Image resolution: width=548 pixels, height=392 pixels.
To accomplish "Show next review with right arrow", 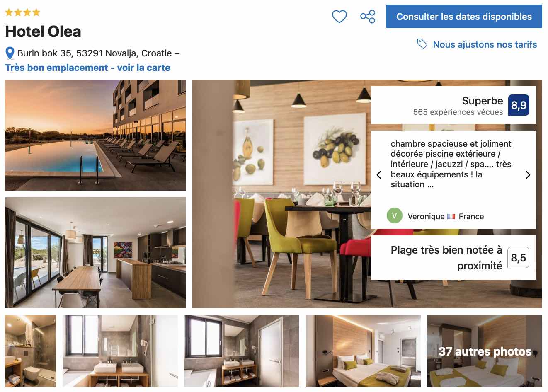I will point(528,175).
